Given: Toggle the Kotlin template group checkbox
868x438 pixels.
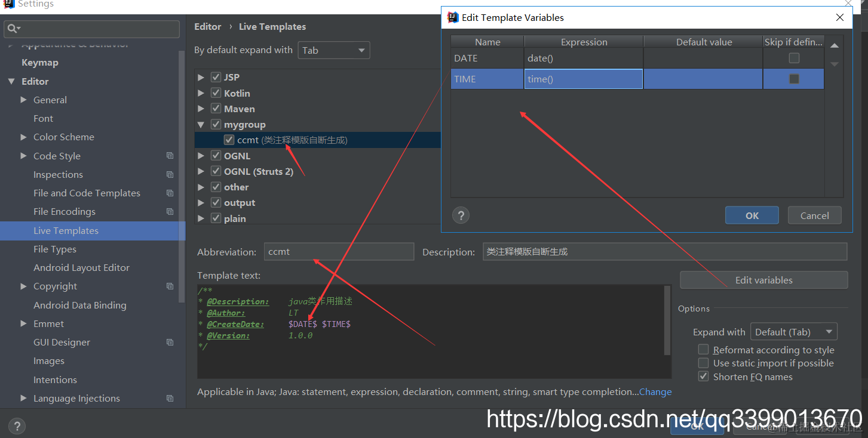Looking at the screenshot, I should [x=216, y=93].
